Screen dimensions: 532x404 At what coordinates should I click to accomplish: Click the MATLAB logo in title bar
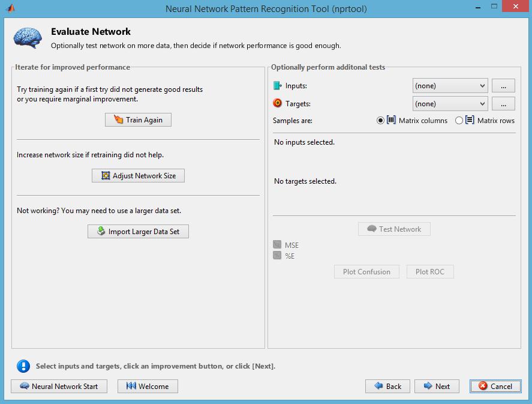pyautogui.click(x=11, y=8)
